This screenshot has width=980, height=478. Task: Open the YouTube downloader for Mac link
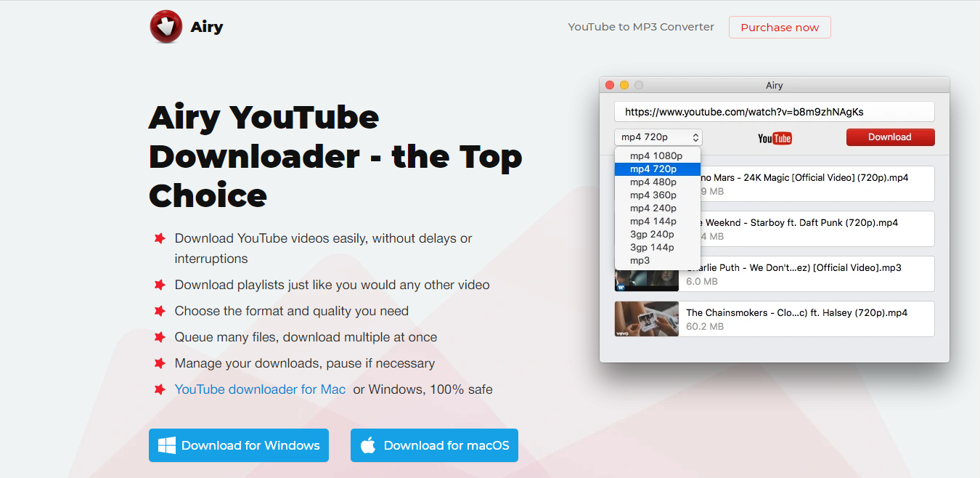pyautogui.click(x=260, y=389)
